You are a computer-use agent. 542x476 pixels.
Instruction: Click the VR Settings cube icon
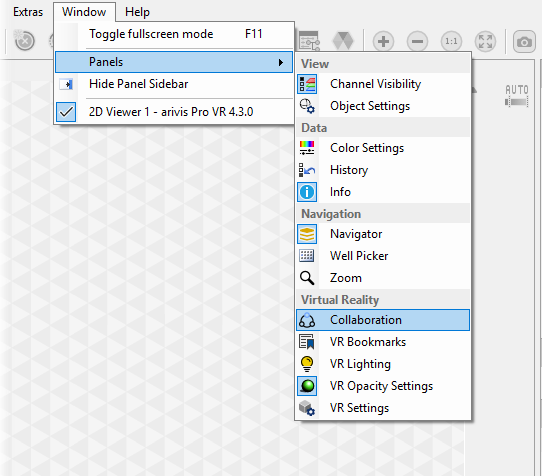tap(307, 408)
